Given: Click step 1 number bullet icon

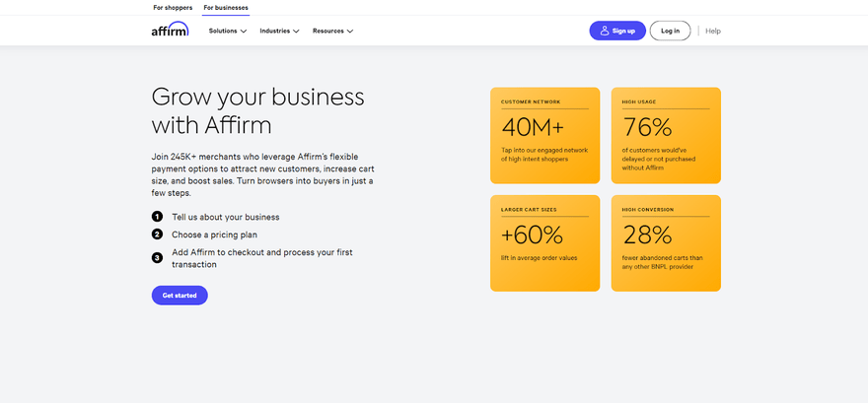Looking at the screenshot, I should [157, 217].
